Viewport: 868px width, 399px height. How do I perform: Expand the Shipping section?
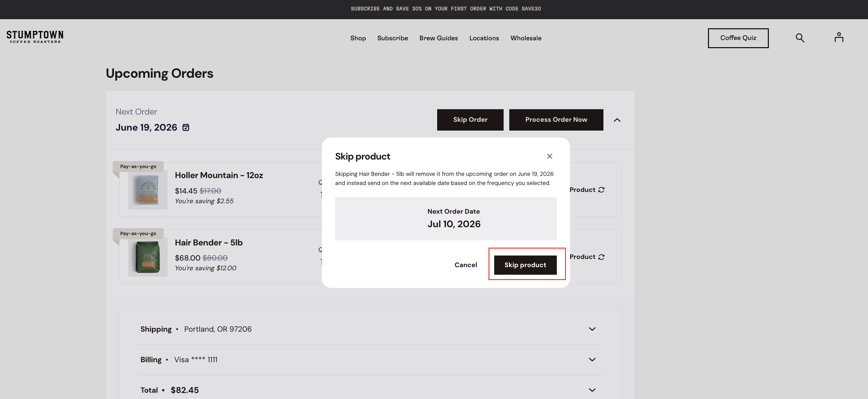[592, 329]
